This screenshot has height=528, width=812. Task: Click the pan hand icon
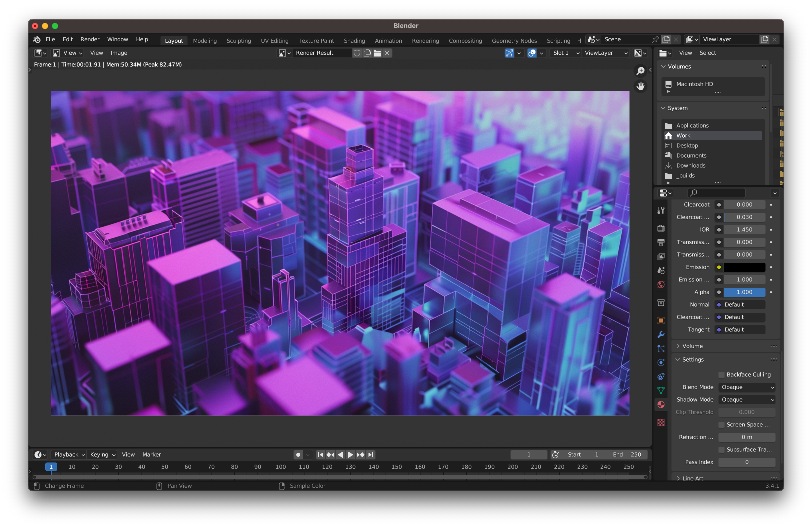[640, 86]
